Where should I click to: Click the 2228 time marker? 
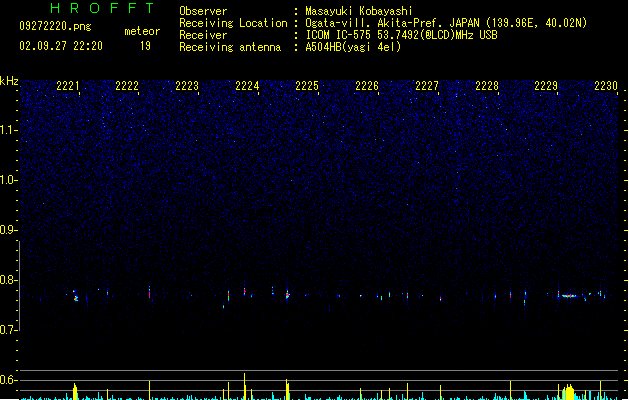click(487, 86)
